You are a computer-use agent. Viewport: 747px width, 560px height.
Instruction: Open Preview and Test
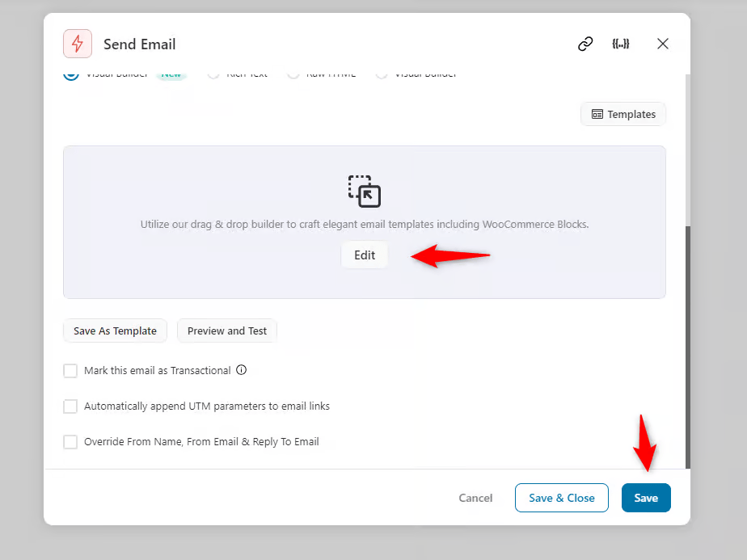click(x=226, y=331)
